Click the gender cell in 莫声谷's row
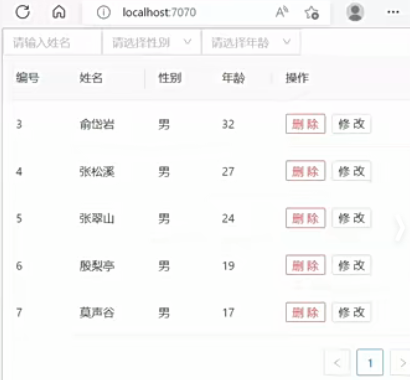This screenshot has width=410, height=380. click(164, 313)
